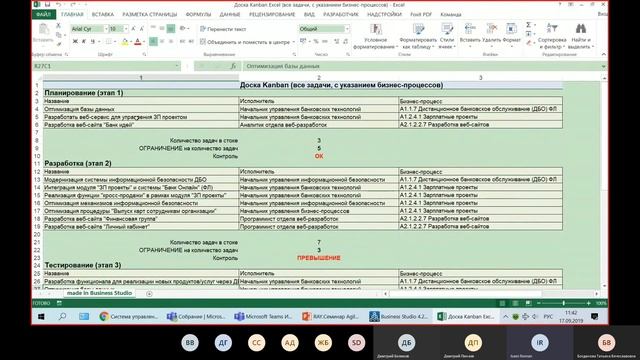640x360 pixels.
Task: Decrease font size with the small A icon
Action: 142,29
